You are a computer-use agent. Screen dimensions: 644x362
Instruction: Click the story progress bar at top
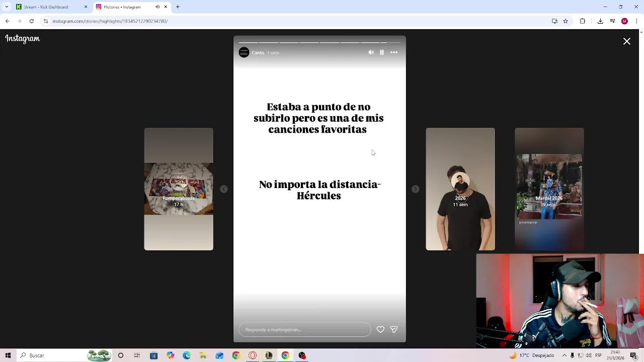coord(319,42)
